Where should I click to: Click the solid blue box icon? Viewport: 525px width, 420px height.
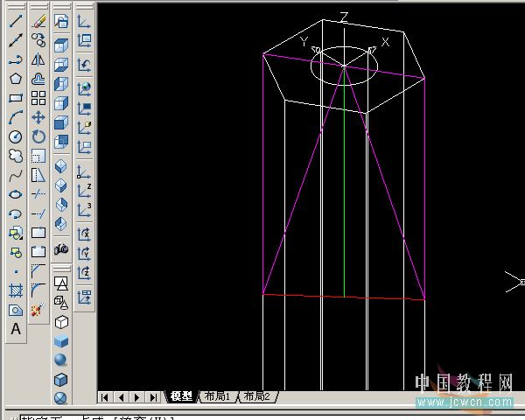point(61,341)
